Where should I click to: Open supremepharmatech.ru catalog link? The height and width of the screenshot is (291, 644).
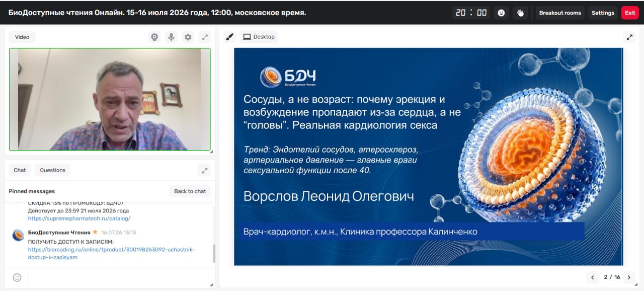coord(79,219)
